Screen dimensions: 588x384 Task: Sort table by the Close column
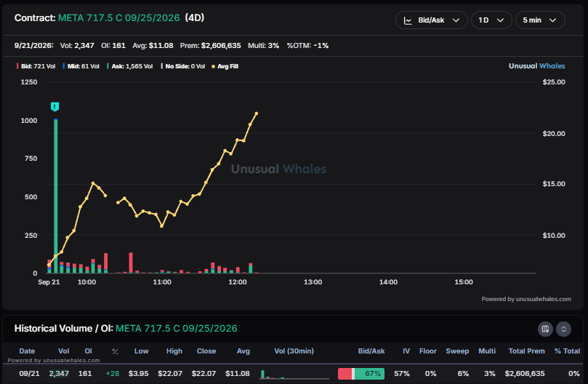206,351
